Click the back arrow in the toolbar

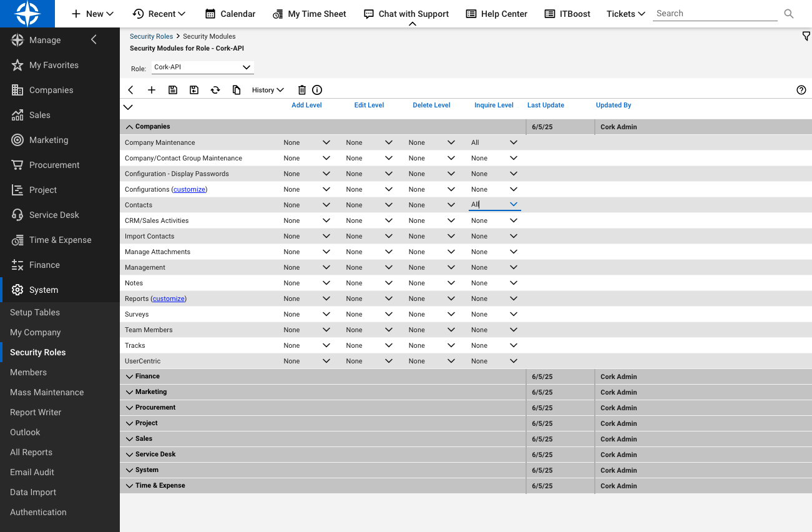[x=130, y=90]
